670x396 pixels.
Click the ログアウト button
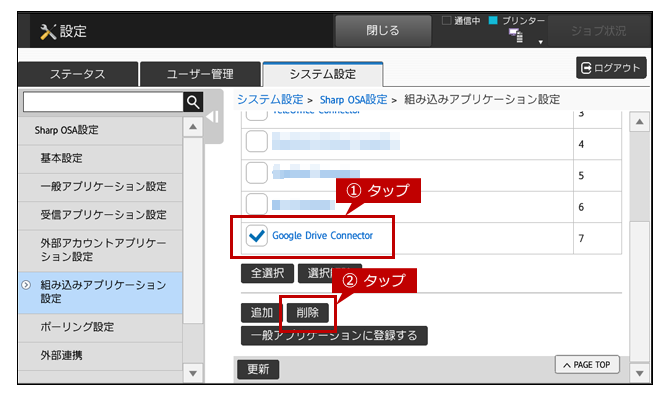coord(611,67)
